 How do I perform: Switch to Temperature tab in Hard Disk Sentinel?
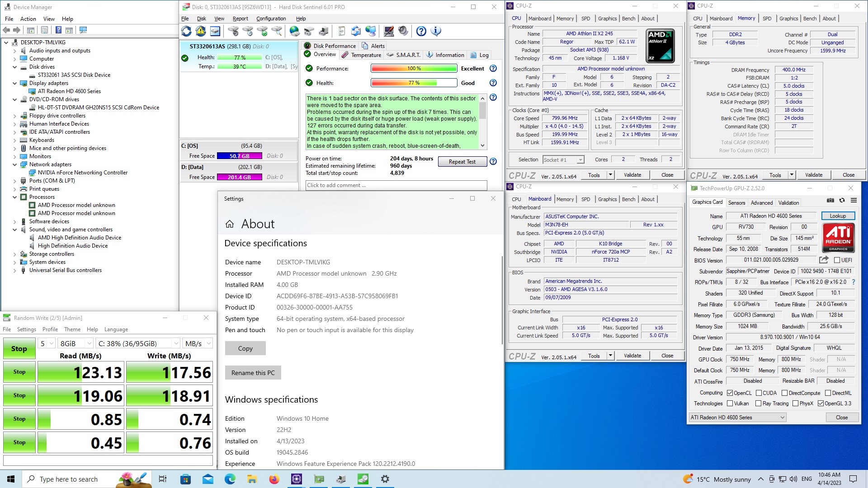[x=361, y=55]
